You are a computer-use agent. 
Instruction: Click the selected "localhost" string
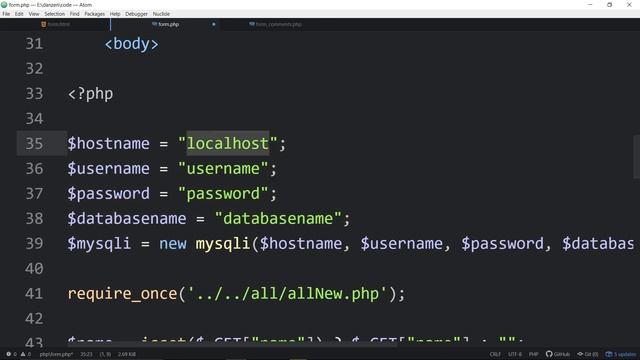point(228,144)
